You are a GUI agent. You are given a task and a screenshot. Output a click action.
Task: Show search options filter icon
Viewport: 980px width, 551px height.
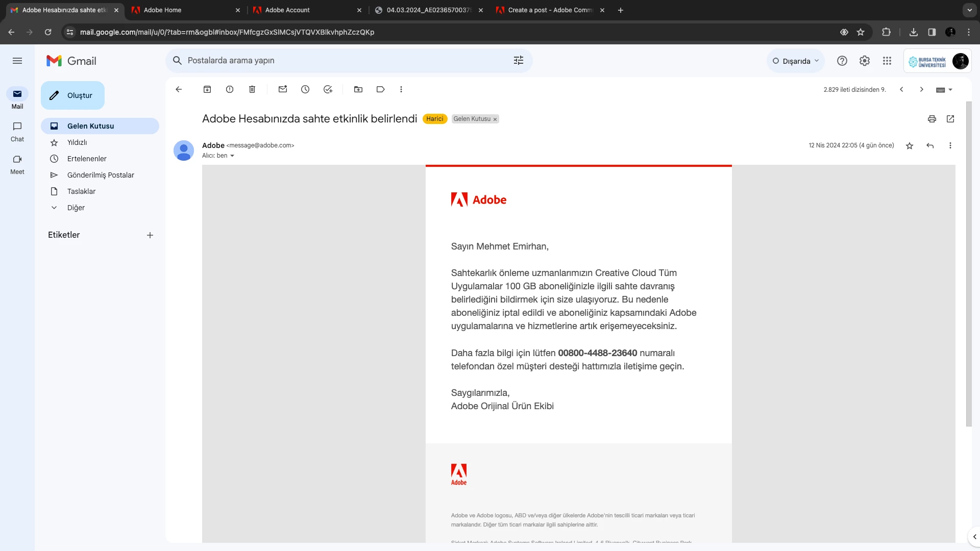519,61
